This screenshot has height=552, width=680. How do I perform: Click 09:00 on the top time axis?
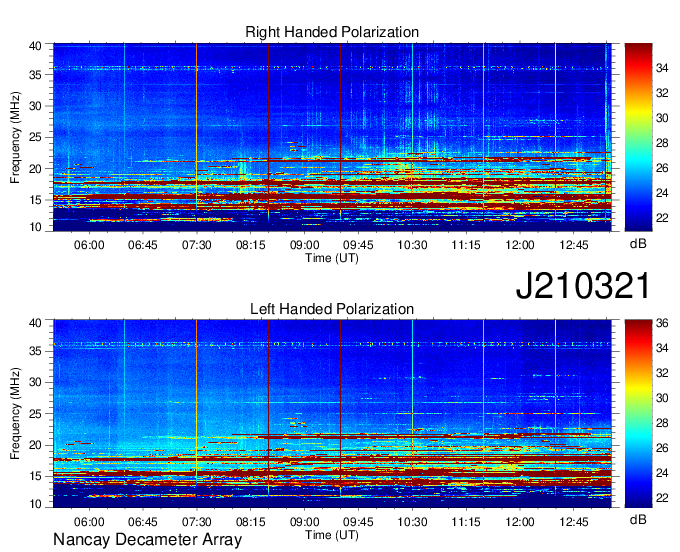(304, 245)
